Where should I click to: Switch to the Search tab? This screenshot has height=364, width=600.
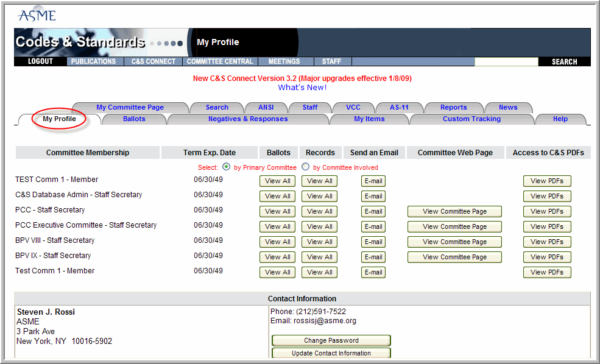[217, 108]
